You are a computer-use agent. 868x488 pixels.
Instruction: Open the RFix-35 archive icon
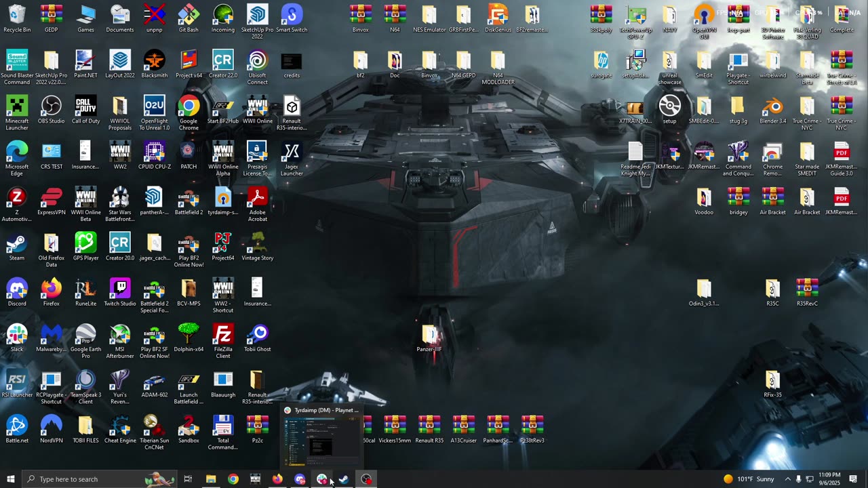[772, 382]
